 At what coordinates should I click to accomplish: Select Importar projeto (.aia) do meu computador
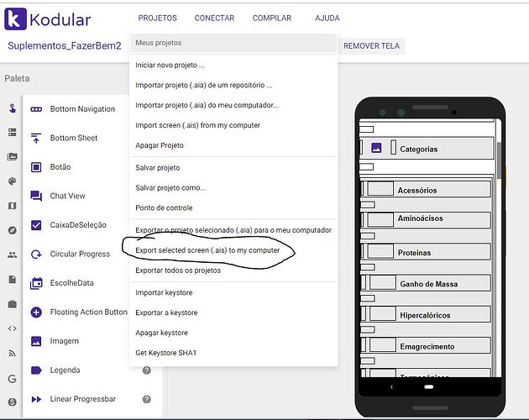point(233,105)
